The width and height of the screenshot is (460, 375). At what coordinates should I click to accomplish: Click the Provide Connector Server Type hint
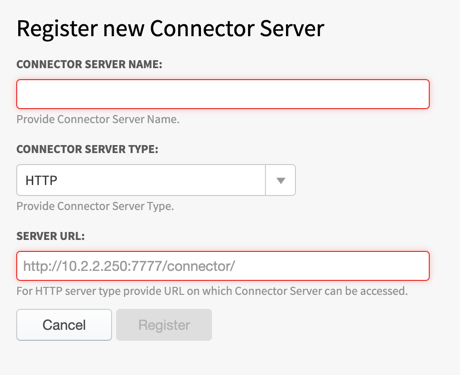click(95, 206)
